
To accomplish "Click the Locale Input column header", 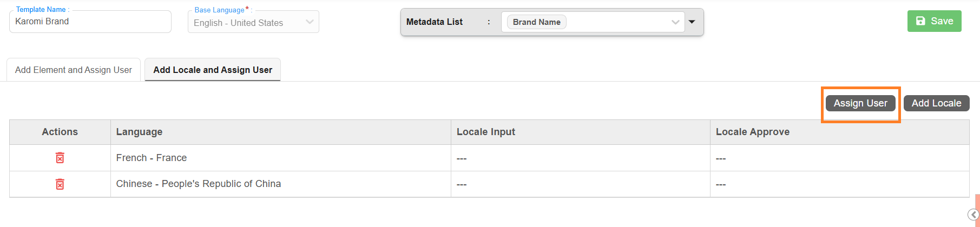I will click(x=485, y=132).
